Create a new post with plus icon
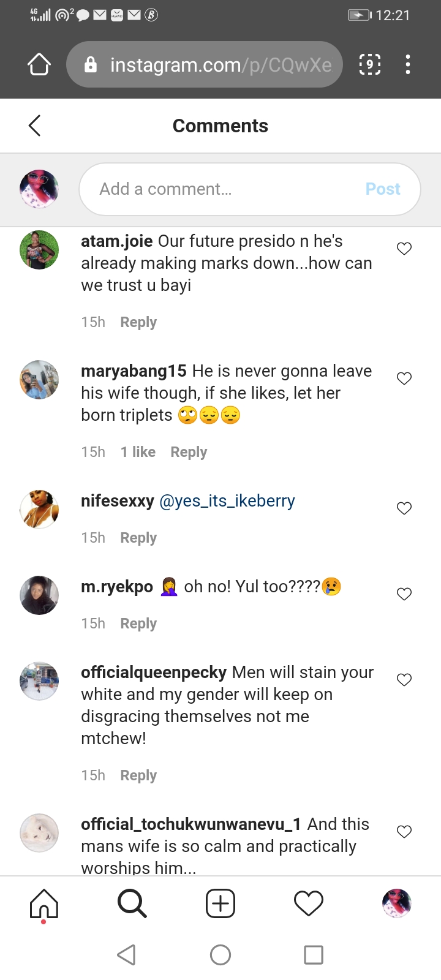The image size is (441, 980). (x=221, y=904)
